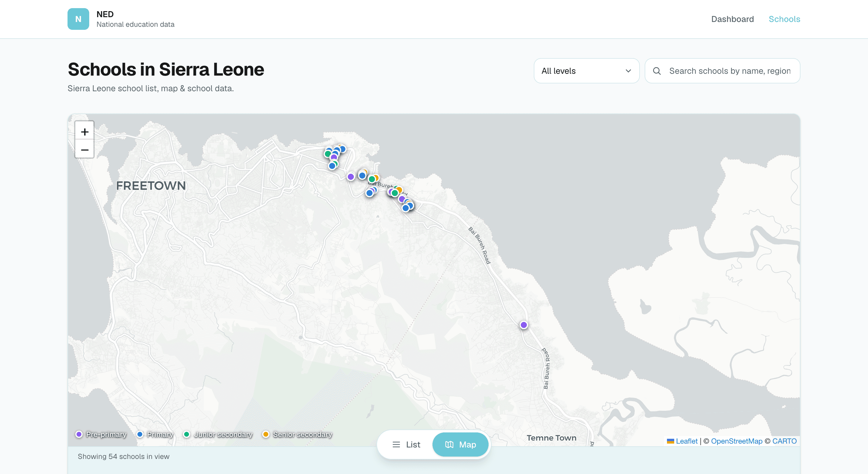This screenshot has width=868, height=474.
Task: Click the Leaflet flag icon
Action: [x=670, y=441]
